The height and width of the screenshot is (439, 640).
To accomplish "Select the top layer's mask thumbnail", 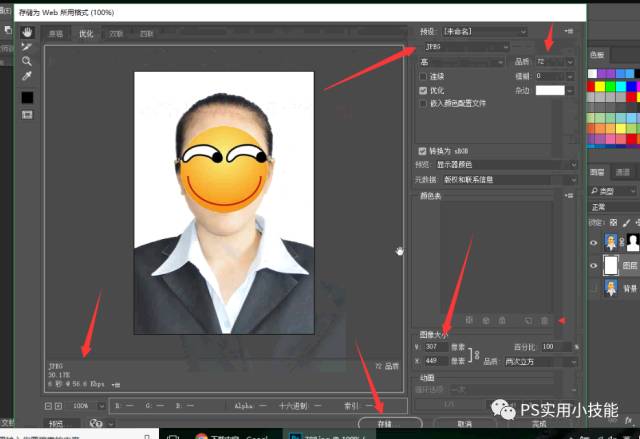I will point(633,242).
